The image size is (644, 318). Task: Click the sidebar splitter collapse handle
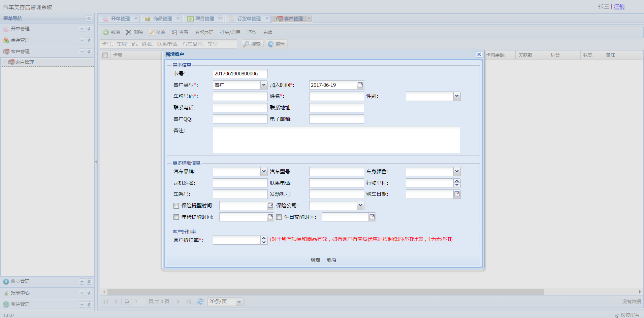[x=96, y=162]
